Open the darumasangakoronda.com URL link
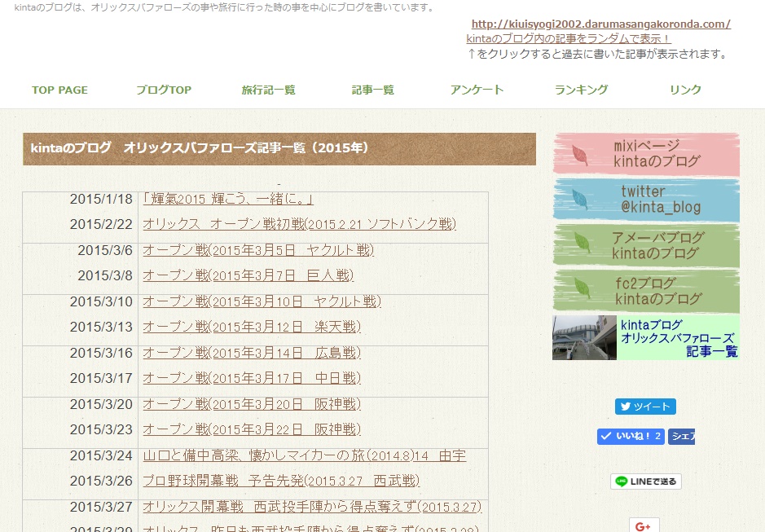 pyautogui.click(x=601, y=24)
